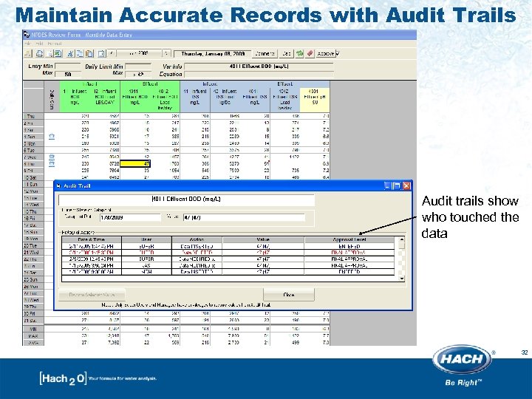
Task: Go to previous month using left arrow
Action: click(112, 53)
